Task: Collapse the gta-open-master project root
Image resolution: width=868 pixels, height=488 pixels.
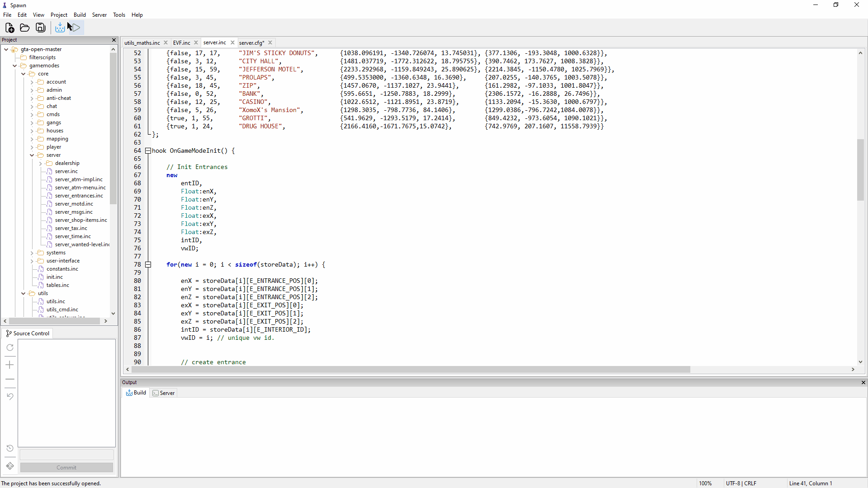Action: click(6, 49)
